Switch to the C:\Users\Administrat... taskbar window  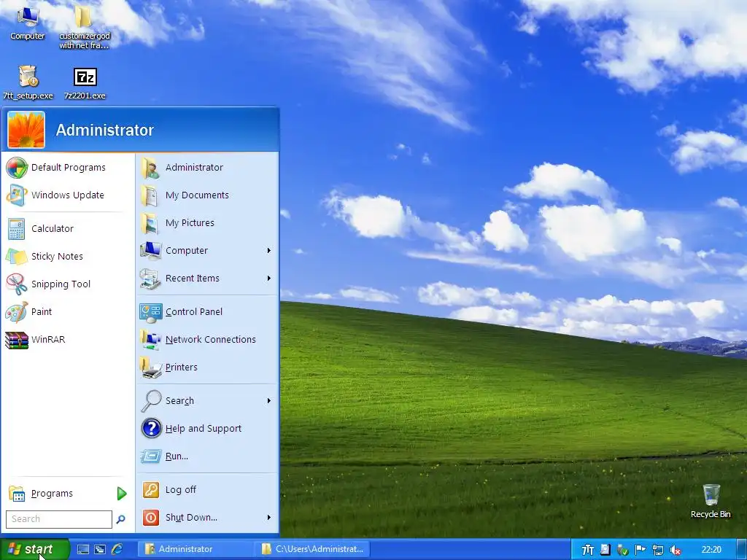coord(312,549)
